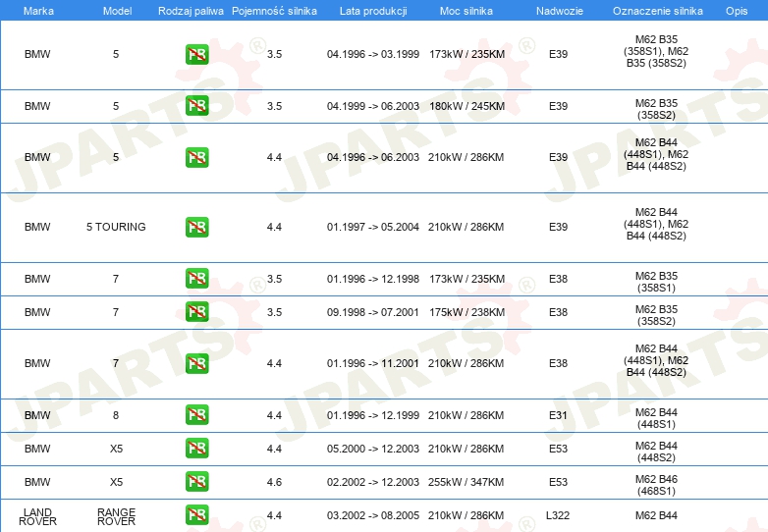Click fuel icon in BMW 5 TOURING row
Image resolution: width=768 pixels, height=532 pixels.
196,227
